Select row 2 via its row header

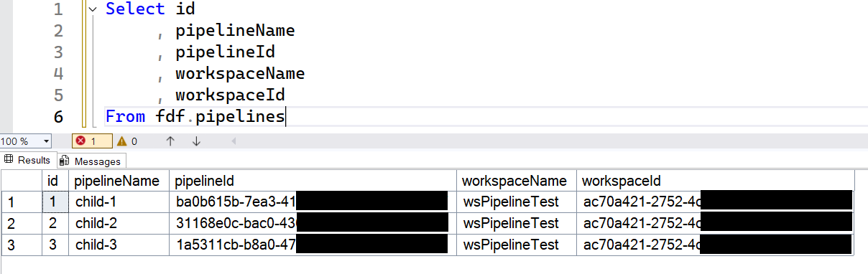point(21,223)
